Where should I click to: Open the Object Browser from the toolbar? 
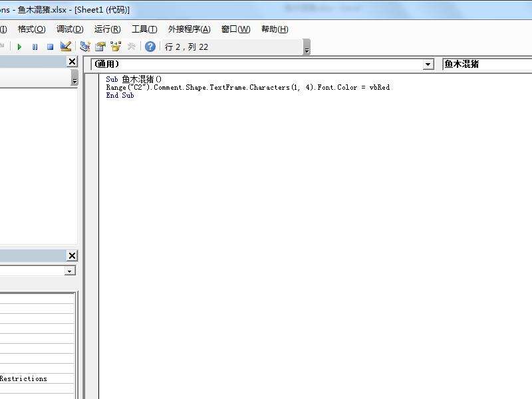(x=115, y=46)
